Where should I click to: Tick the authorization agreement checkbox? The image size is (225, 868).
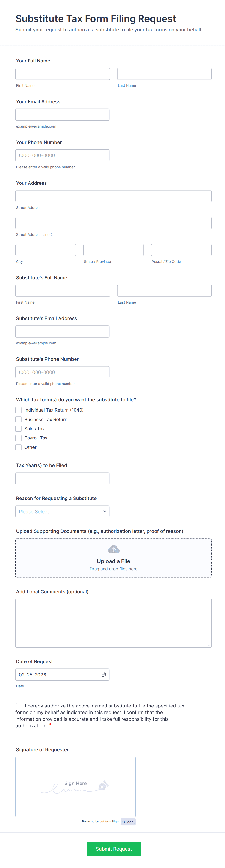point(19,706)
